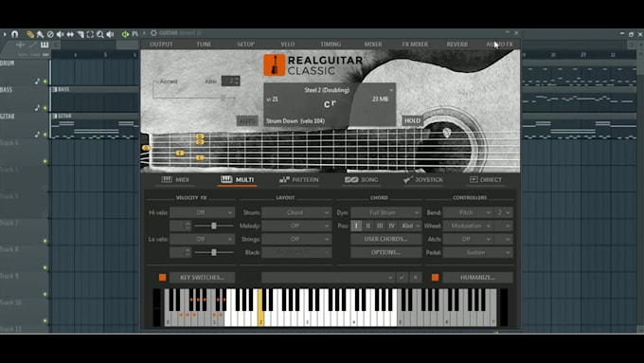Image resolution: width=644 pixels, height=363 pixels.
Task: Open the MIXER tab
Action: coord(373,45)
